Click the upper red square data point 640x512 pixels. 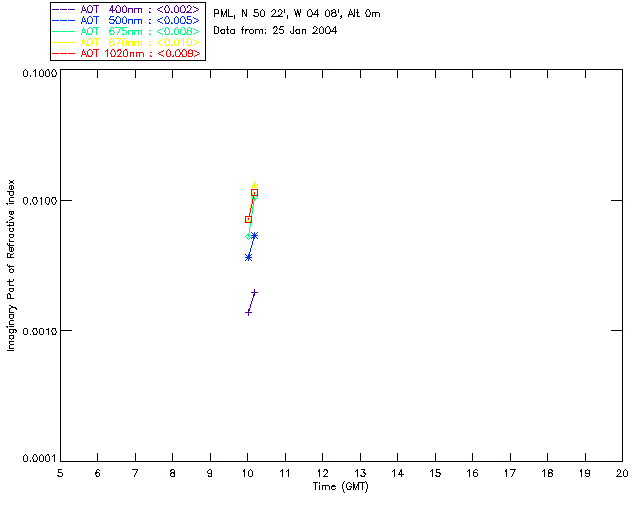coord(255,193)
